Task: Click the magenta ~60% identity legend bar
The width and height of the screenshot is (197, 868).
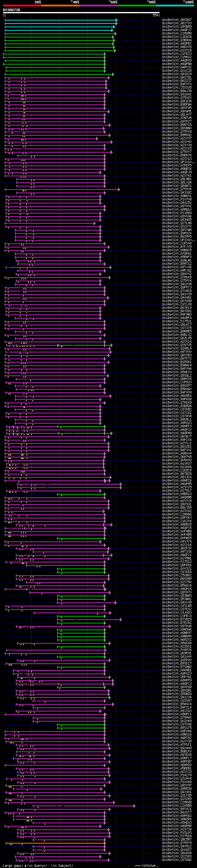Action: [99, 6]
